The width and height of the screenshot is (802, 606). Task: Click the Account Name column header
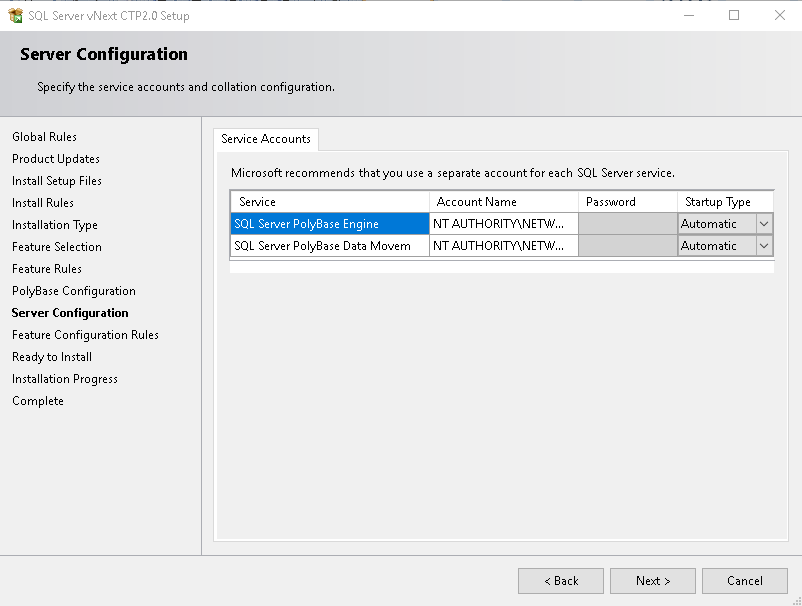504,202
